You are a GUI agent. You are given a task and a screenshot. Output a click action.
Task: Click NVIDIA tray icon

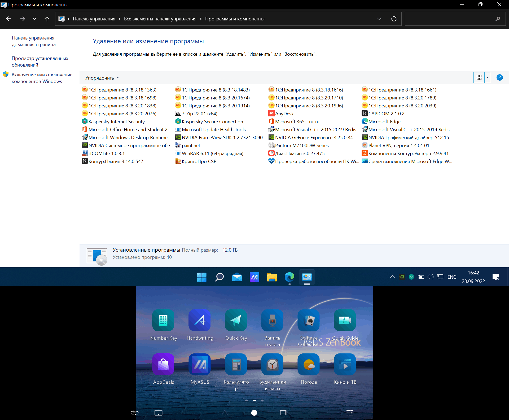point(402,277)
